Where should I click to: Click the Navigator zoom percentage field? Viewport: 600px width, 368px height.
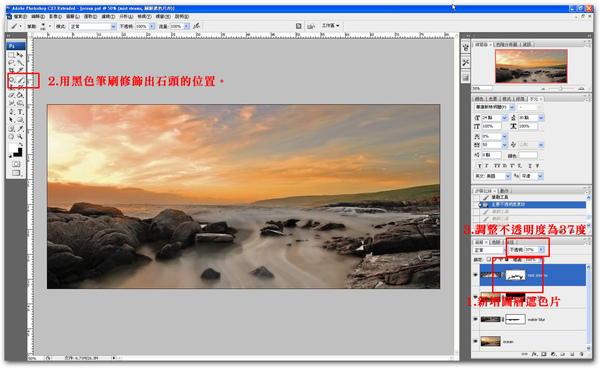pyautogui.click(x=482, y=88)
